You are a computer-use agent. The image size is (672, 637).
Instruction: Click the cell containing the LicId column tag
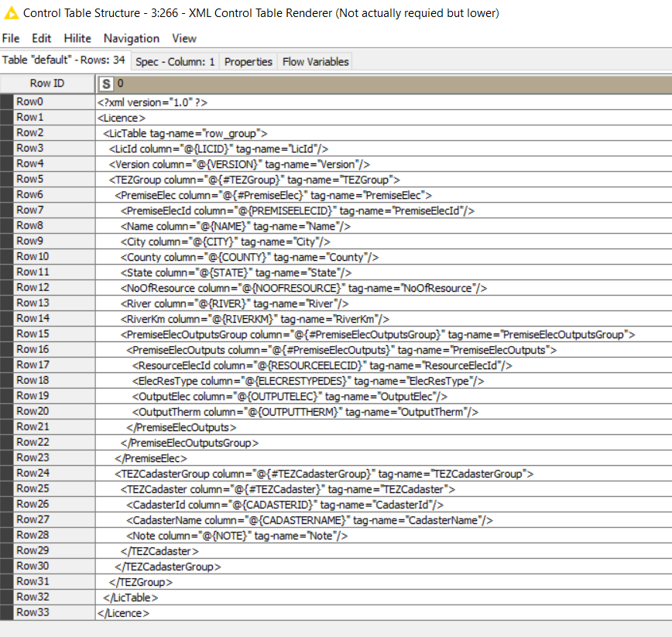tap(220, 149)
